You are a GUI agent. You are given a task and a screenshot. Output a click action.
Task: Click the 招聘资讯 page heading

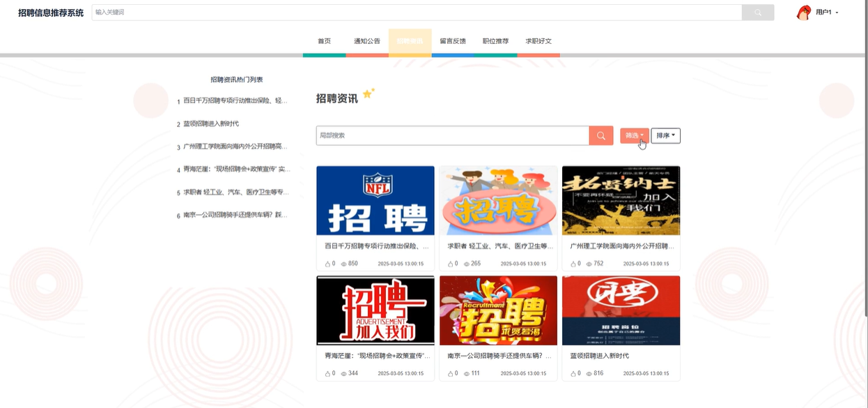click(336, 98)
